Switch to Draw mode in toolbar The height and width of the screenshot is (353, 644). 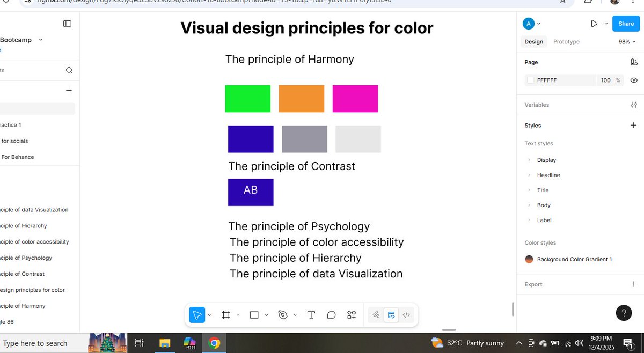pos(376,315)
